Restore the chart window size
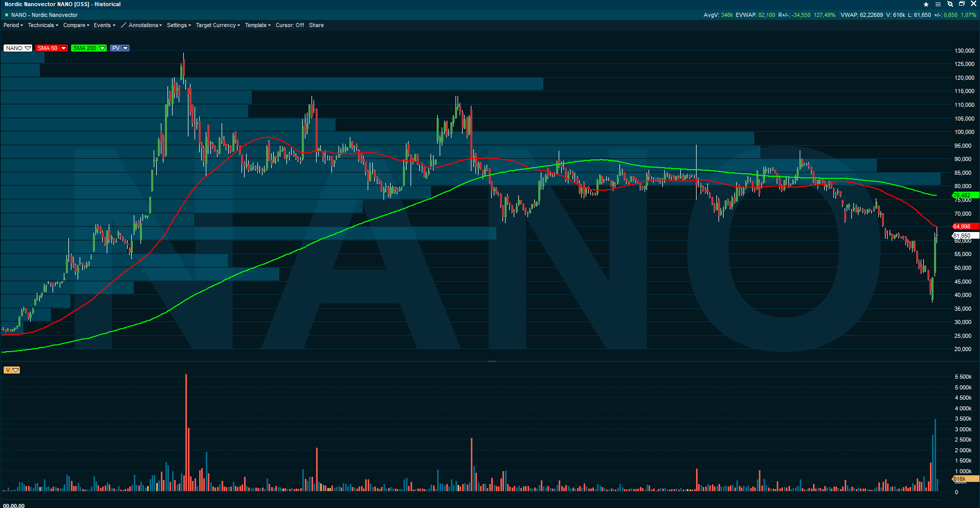 (x=962, y=4)
